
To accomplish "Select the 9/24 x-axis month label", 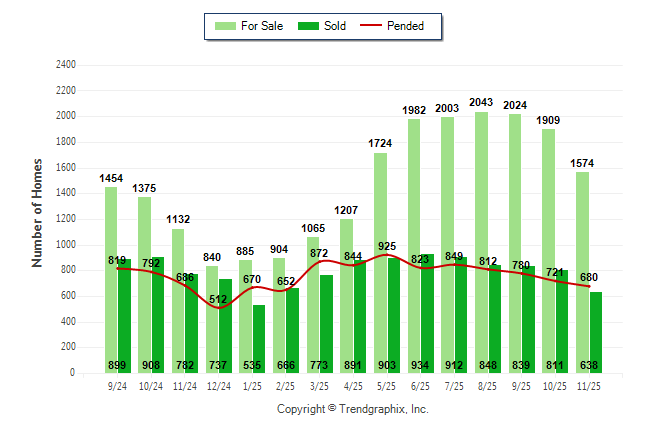I will click(118, 385).
